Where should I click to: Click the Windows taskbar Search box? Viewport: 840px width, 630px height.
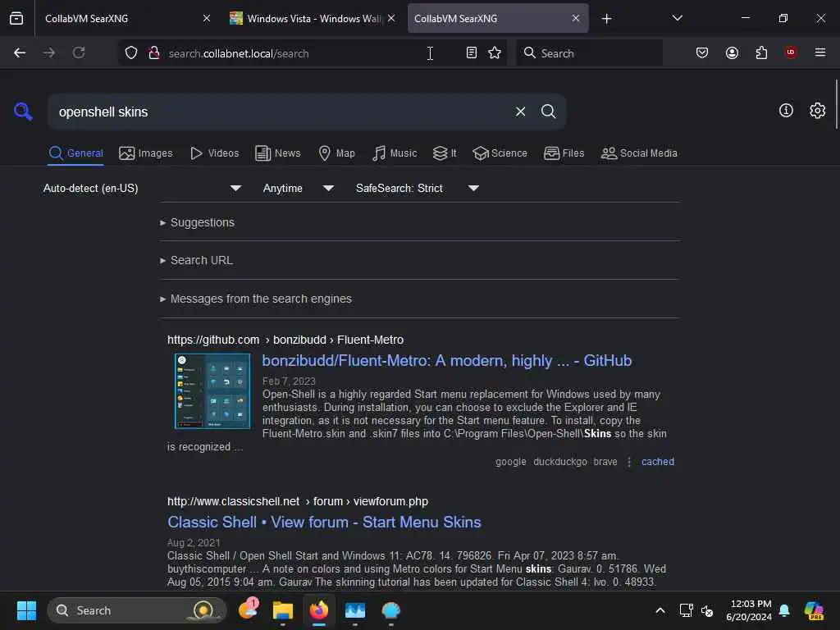click(136, 610)
